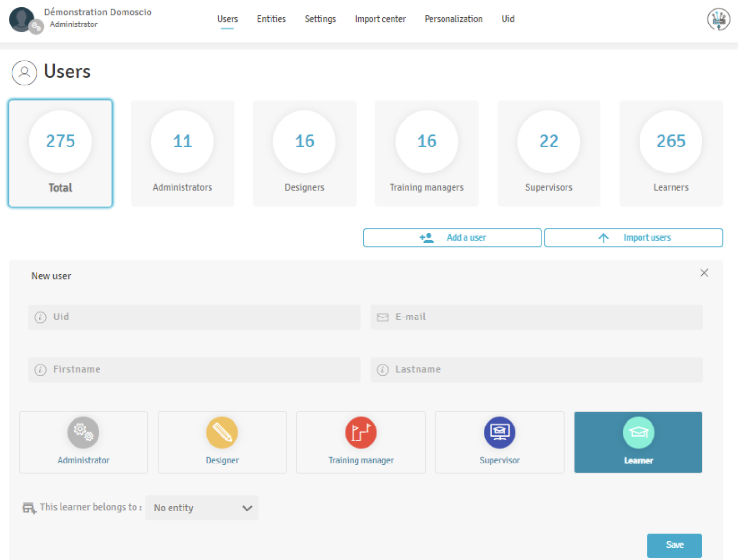Click the red flag Training manager icon

361,432
